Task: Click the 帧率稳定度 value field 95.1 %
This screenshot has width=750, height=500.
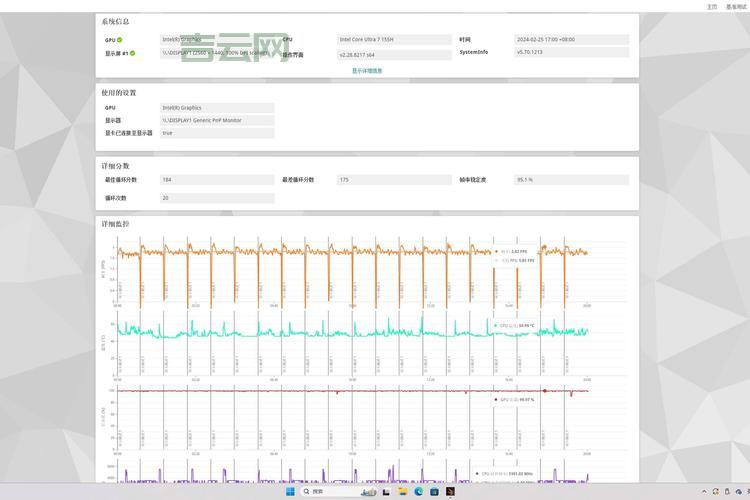Action: coord(571,180)
